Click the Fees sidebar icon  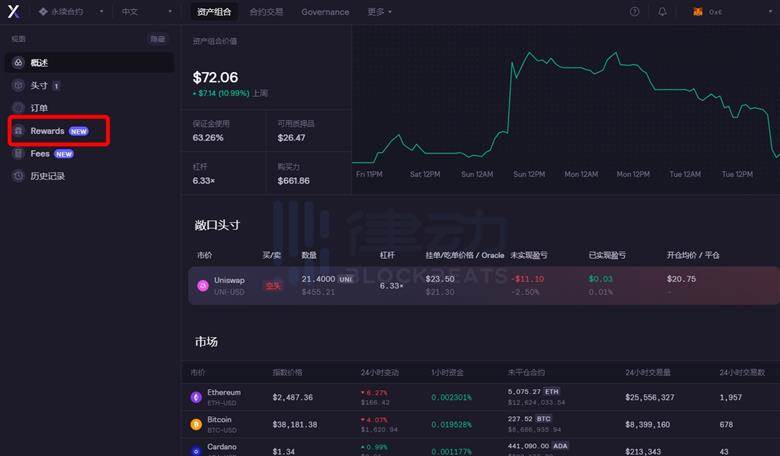click(18, 154)
